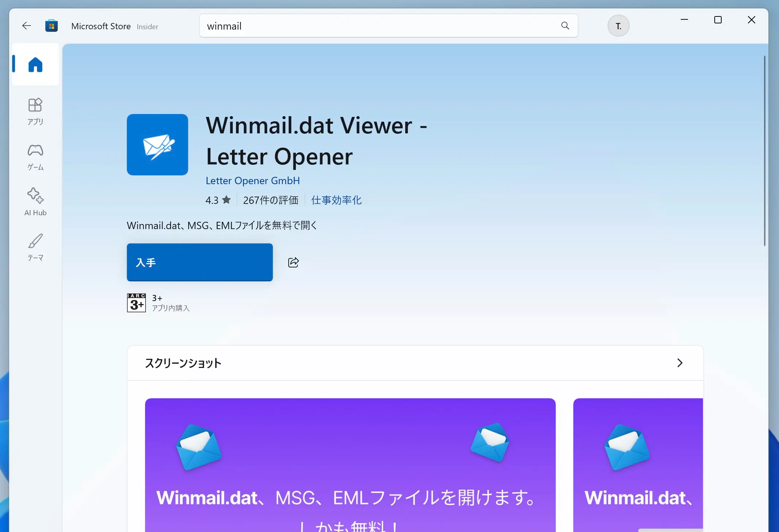Screen dimensions: 779x532
Task: Select Home in the Store sidebar
Action: pos(35,64)
